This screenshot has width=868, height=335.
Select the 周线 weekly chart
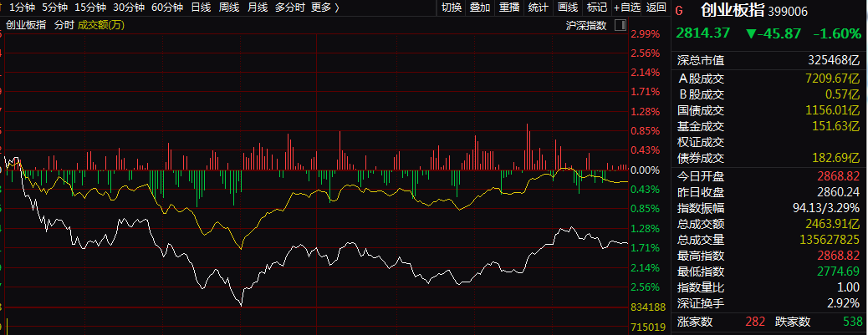click(x=229, y=8)
